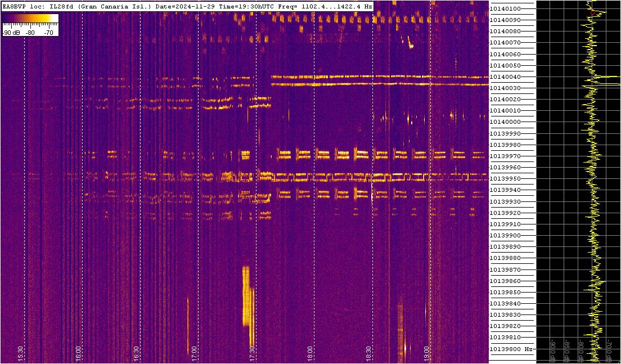Click the color gradient scale bar
This screenshot has width=621, height=364.
30,18
